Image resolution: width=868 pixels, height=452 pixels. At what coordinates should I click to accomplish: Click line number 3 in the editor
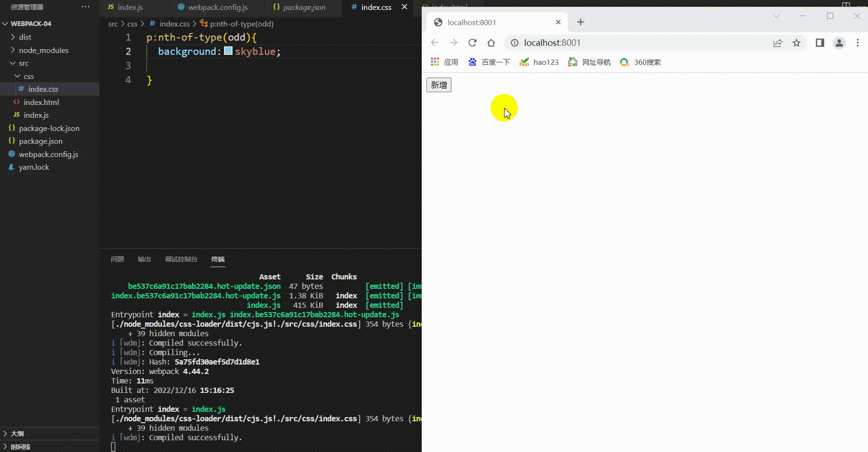pyautogui.click(x=128, y=66)
